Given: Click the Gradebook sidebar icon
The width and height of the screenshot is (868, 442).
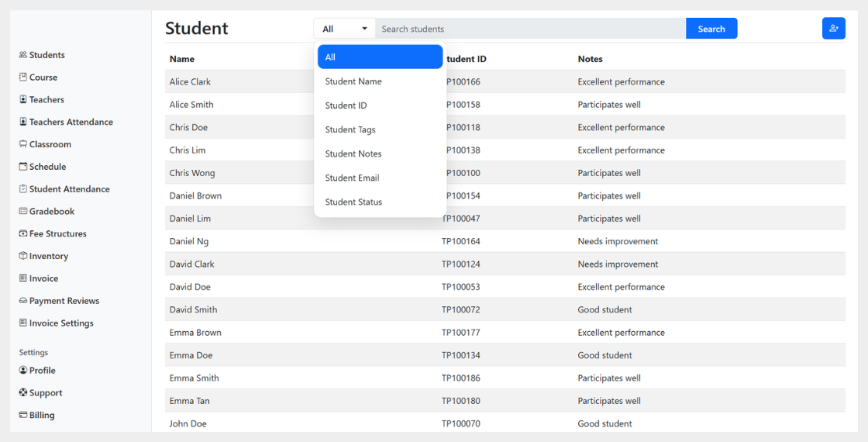Looking at the screenshot, I should pos(23,212).
